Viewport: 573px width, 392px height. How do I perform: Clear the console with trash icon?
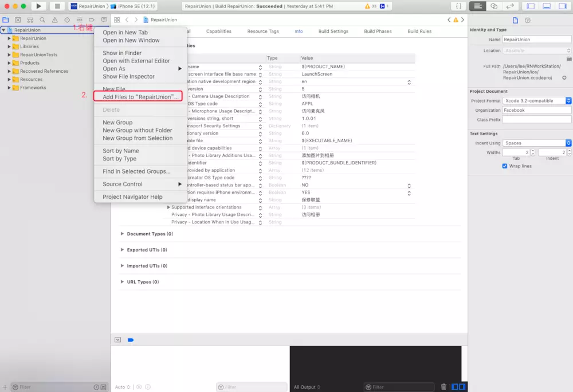click(x=444, y=387)
